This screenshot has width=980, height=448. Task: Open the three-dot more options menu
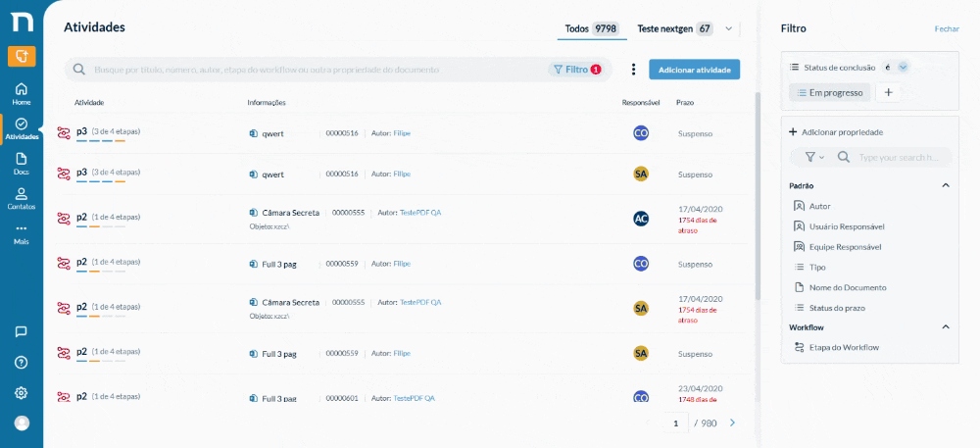point(634,70)
